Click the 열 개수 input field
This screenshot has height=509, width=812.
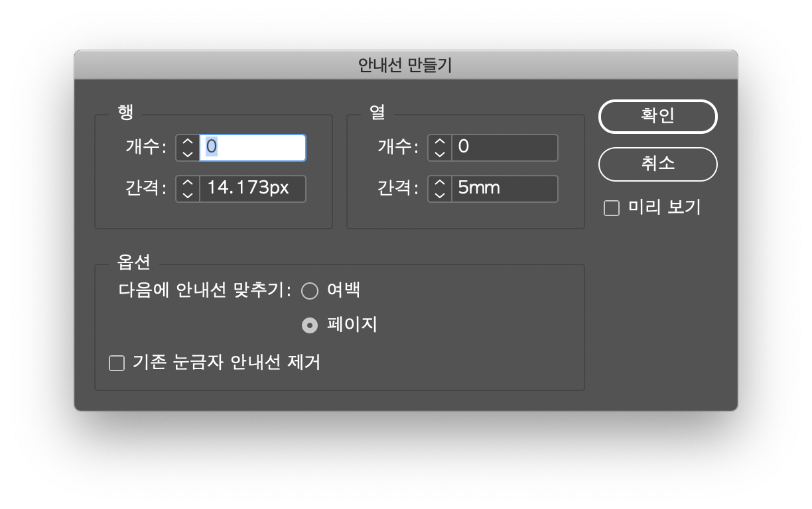click(505, 148)
